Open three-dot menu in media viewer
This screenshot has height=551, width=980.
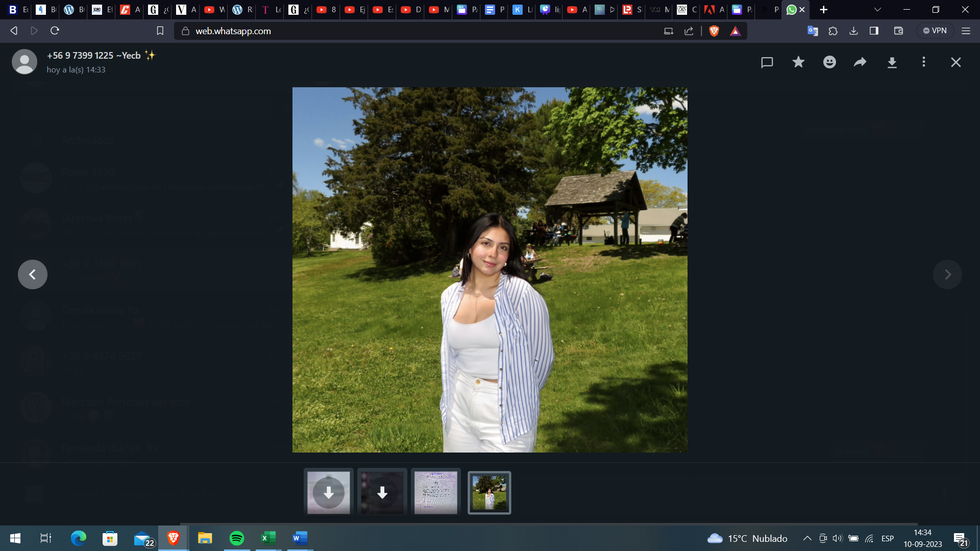coord(923,62)
